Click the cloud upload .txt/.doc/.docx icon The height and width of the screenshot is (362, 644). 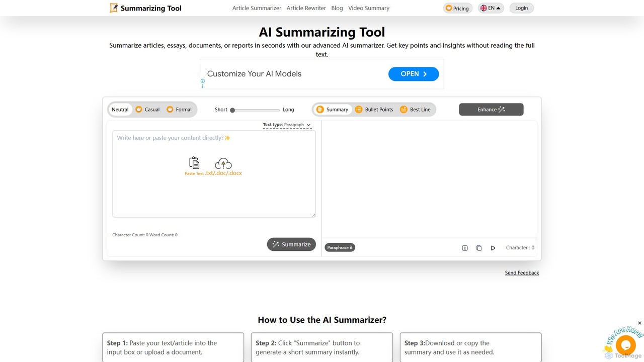223,163
